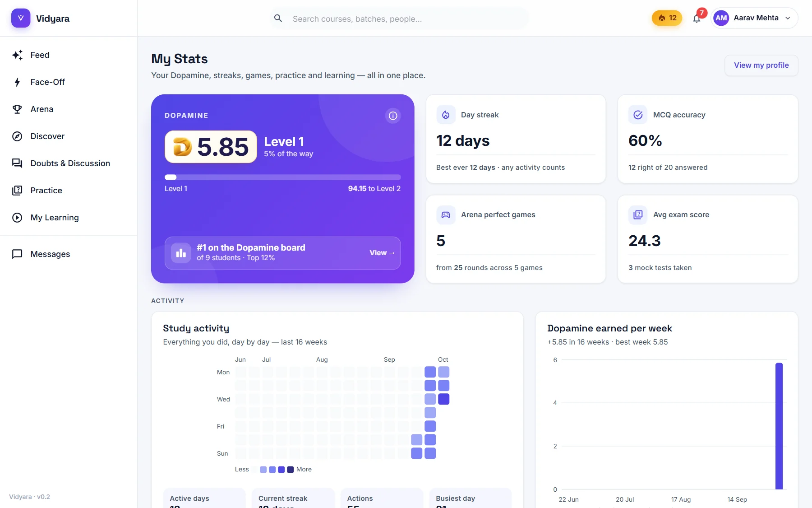The width and height of the screenshot is (812, 508).
Task: Click the leaderboard bar-chart icon
Action: pos(181,253)
